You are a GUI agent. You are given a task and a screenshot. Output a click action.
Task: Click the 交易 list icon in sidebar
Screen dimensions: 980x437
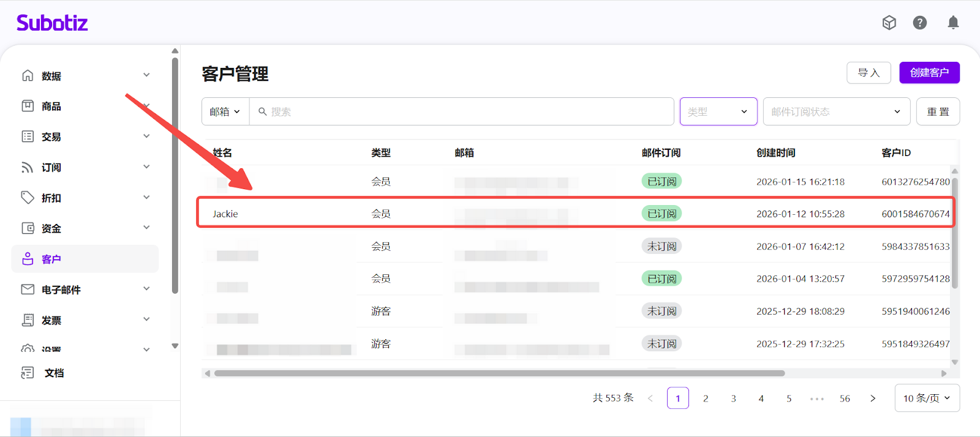28,136
